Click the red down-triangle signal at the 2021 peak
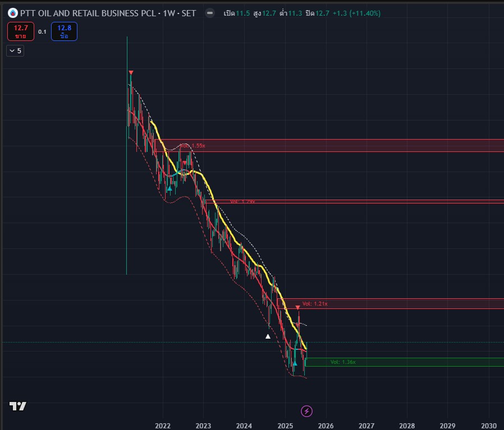 [131, 72]
